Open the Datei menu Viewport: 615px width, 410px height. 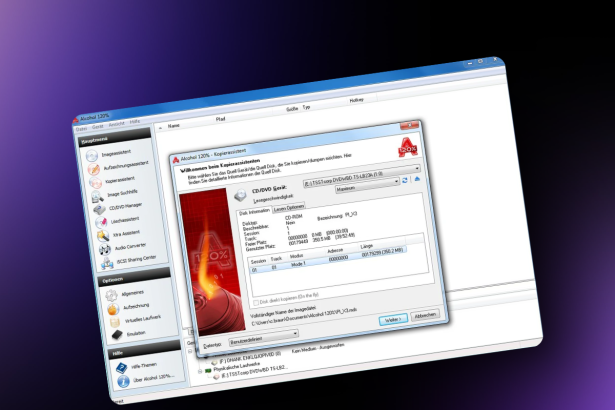(82, 129)
